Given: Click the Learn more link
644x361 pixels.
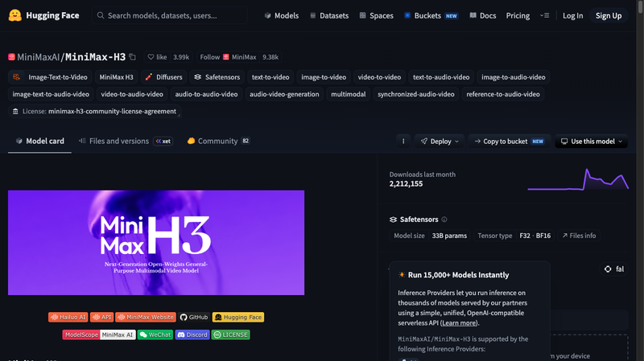Looking at the screenshot, I should 459,323.
